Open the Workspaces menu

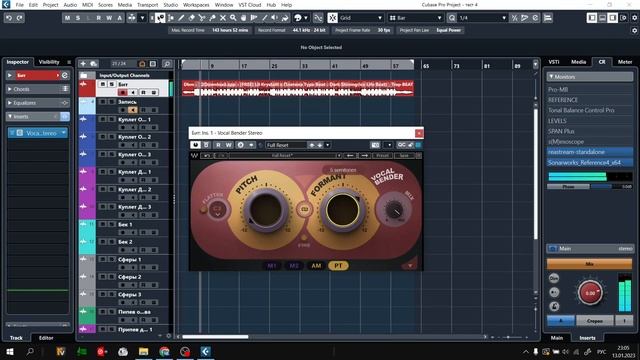point(196,5)
